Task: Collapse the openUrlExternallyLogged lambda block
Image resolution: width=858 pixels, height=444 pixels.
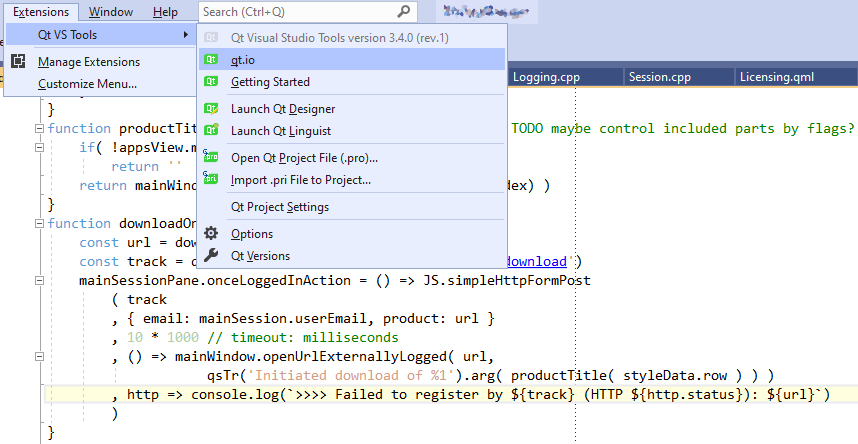Action: 39,356
